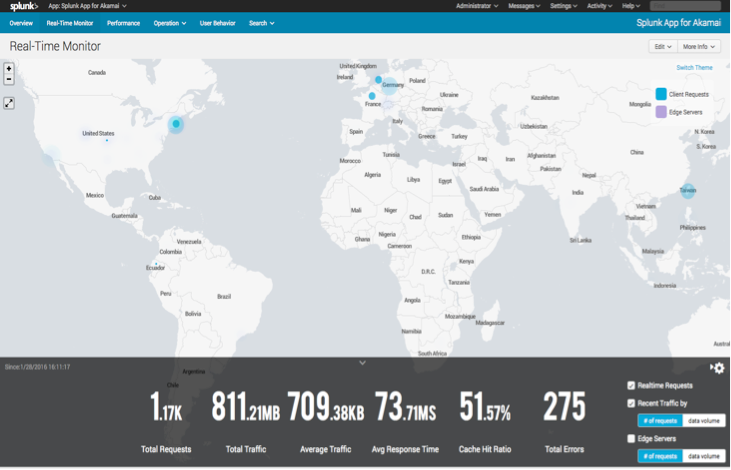Select the Real-Time Monitor tab
Image resolution: width=731 pixels, height=470 pixels.
[69, 23]
